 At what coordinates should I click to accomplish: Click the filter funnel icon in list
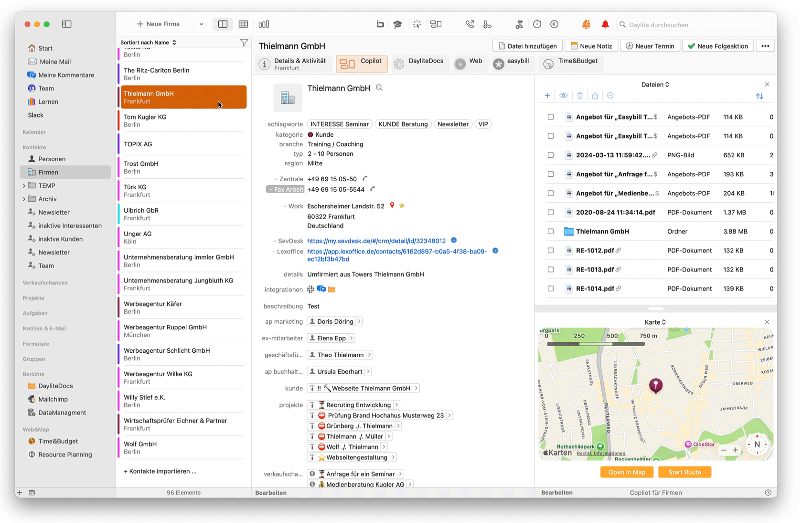click(x=244, y=43)
